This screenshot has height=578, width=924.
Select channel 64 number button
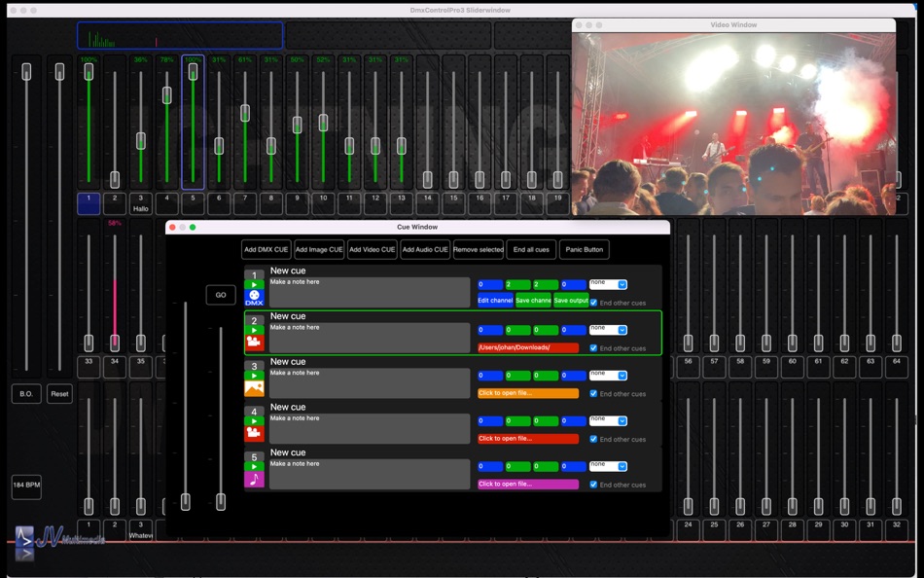click(x=897, y=367)
